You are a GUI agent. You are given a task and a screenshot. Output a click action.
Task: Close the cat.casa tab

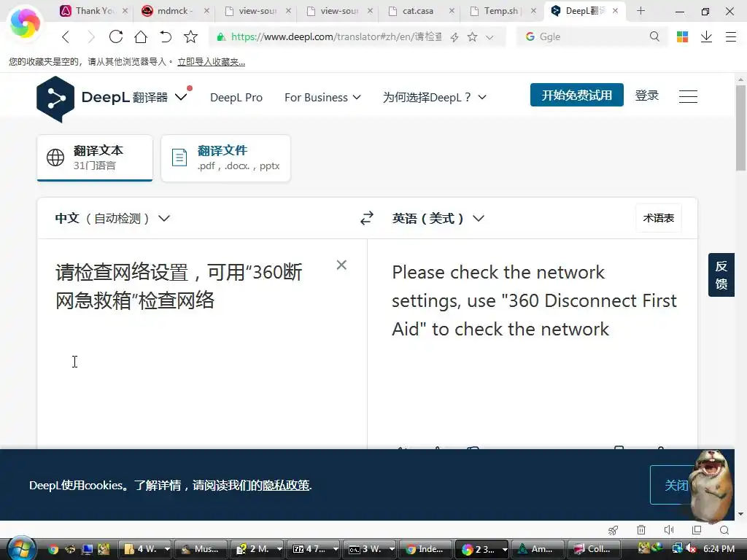tap(452, 10)
